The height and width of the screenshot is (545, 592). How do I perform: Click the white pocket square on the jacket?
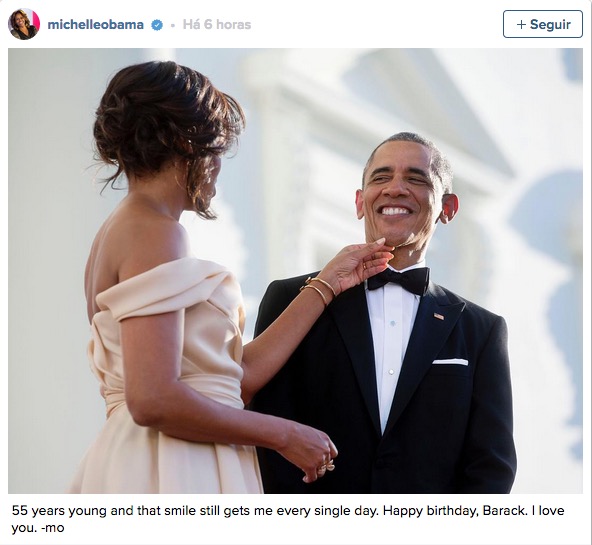pyautogui.click(x=450, y=362)
